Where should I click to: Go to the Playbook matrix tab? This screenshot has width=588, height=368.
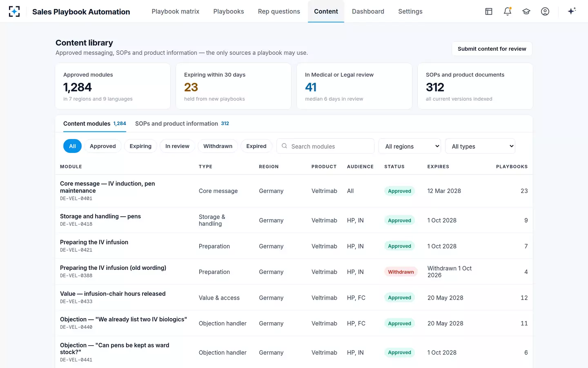click(176, 11)
